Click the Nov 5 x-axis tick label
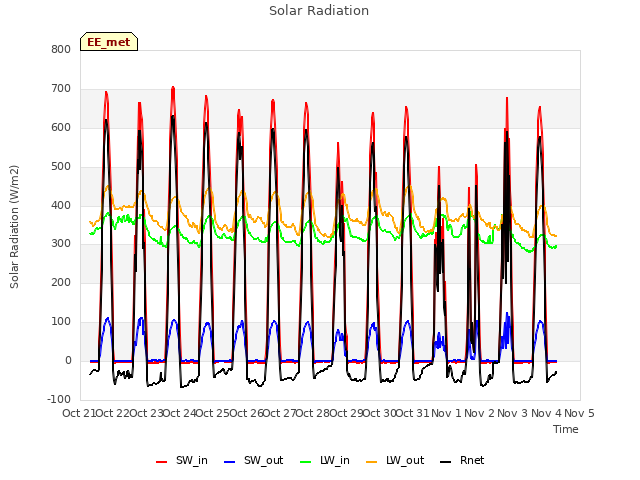The image size is (640, 480). point(580,413)
